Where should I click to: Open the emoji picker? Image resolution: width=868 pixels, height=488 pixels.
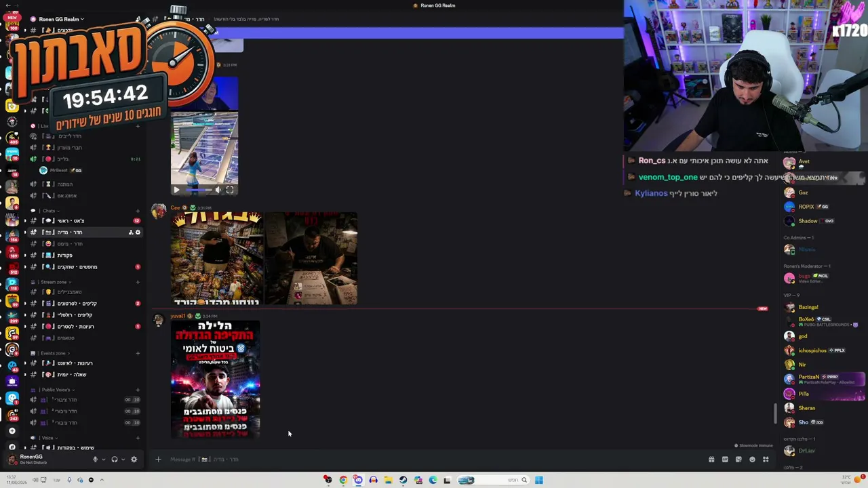click(x=752, y=460)
